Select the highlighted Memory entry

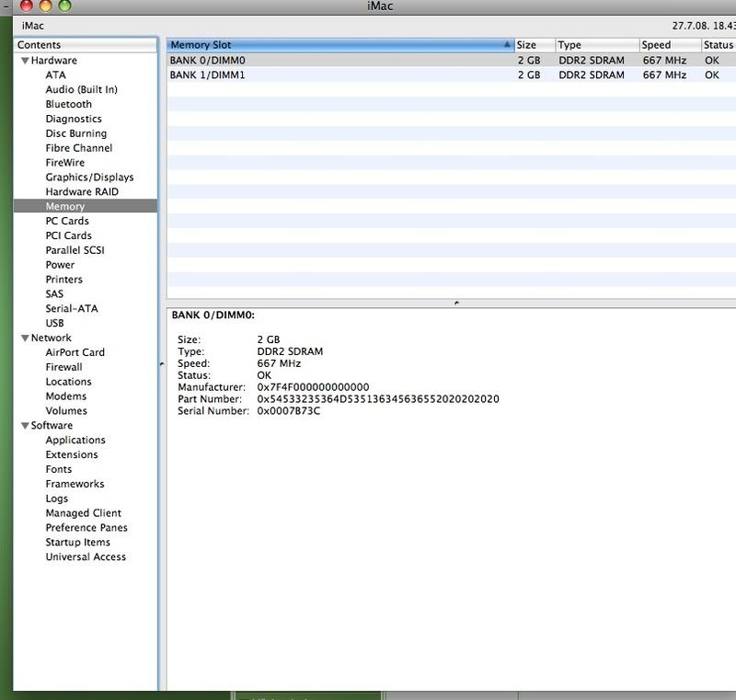click(x=86, y=206)
